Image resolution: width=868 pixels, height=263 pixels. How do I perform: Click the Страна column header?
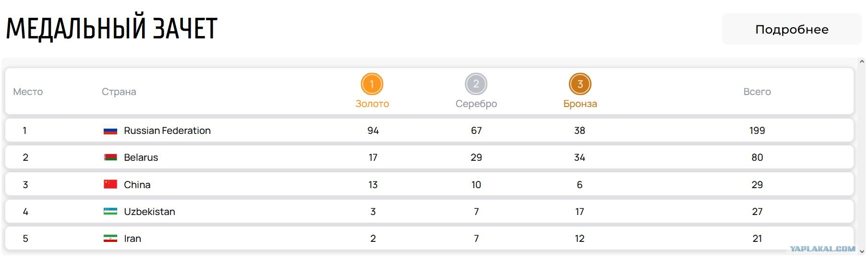tap(119, 92)
